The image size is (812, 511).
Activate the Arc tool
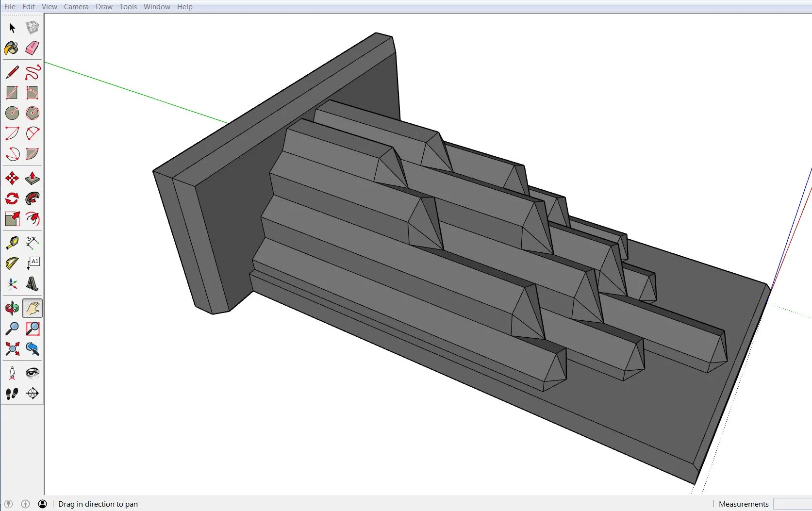pyautogui.click(x=12, y=133)
